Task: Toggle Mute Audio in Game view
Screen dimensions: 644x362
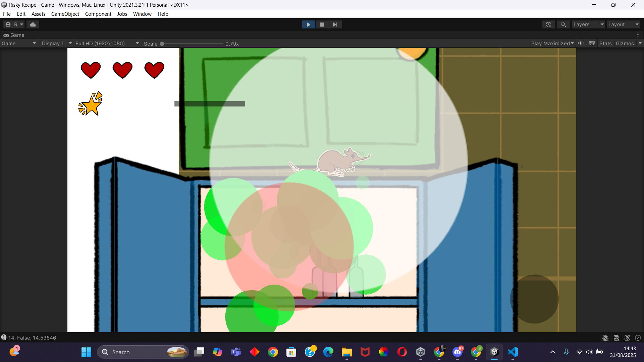Action: (581, 43)
